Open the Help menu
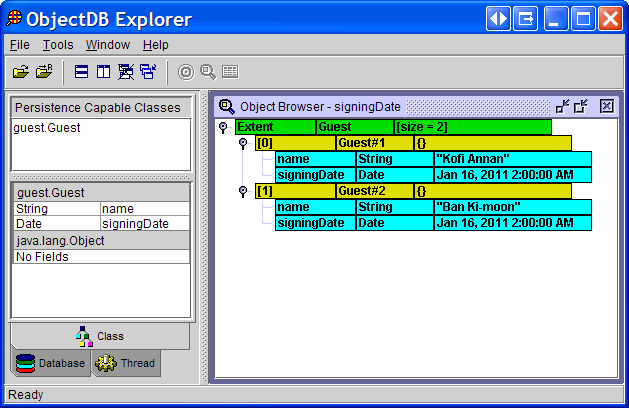Image resolution: width=629 pixels, height=408 pixels. [x=156, y=45]
